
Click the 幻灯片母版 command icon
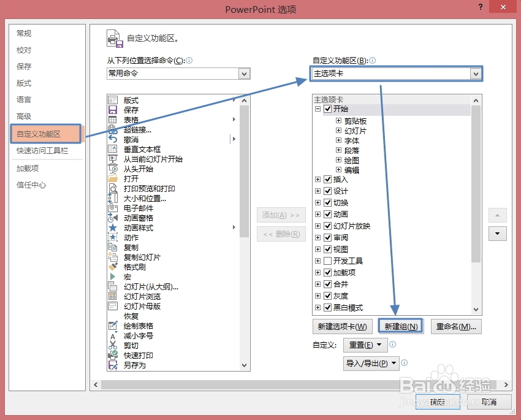coord(113,306)
